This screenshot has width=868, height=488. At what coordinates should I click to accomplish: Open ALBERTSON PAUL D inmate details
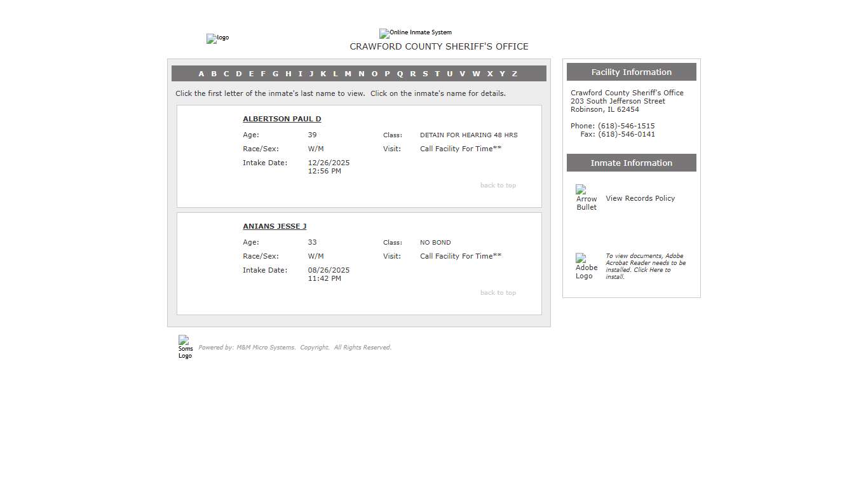[281, 119]
